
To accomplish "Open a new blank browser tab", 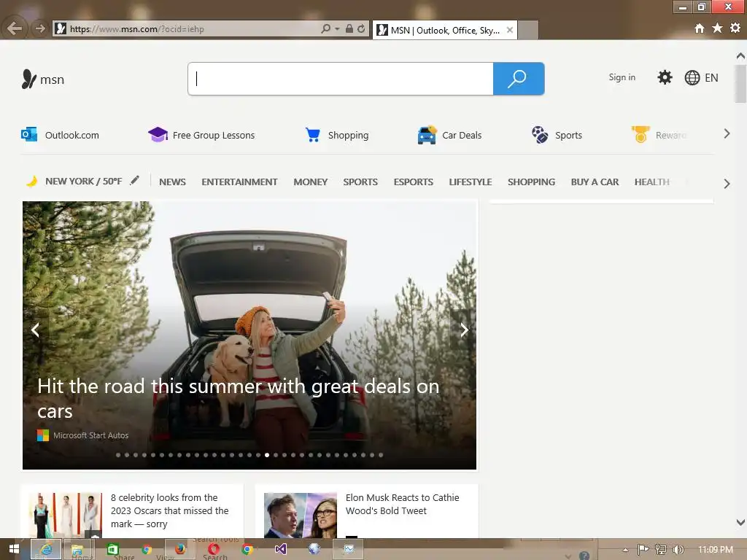I will [528, 30].
